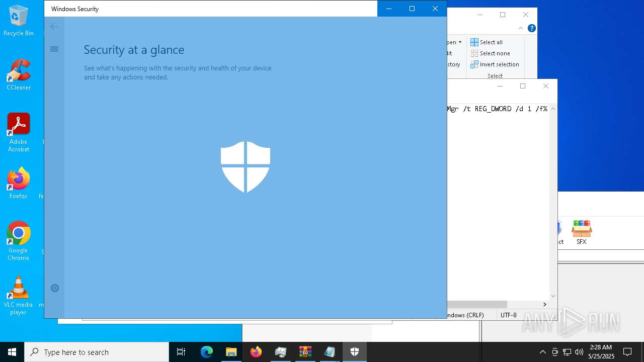Viewport: 644px width, 362px height.
Task: Open taskbar app left of WinRAR
Action: click(x=281, y=352)
